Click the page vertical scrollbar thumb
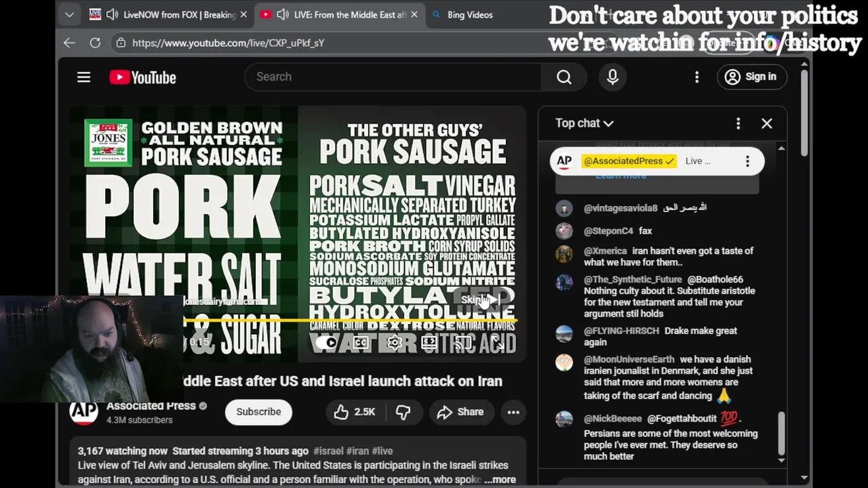The image size is (868, 488). 805,112
